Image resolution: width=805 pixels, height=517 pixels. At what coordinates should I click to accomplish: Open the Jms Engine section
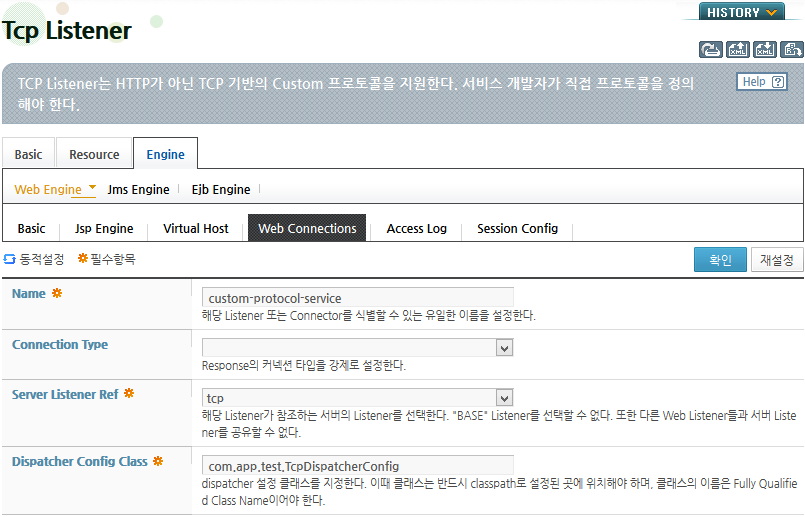pos(139,189)
